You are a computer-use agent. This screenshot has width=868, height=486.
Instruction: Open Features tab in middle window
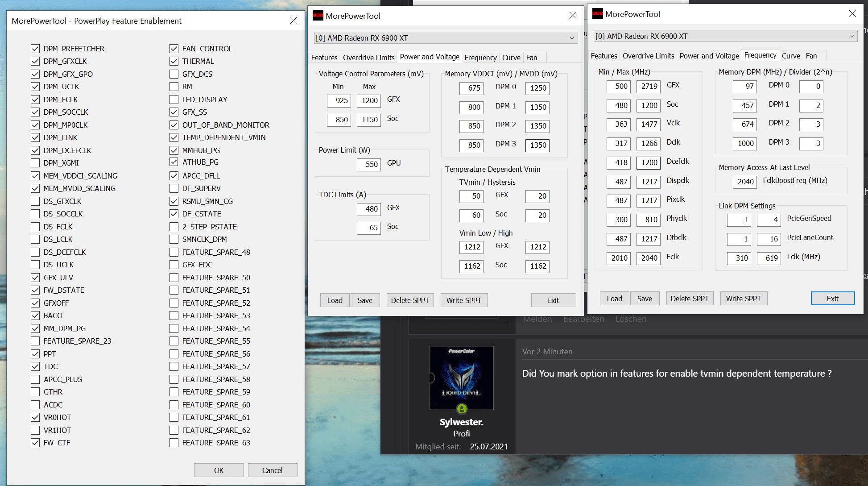click(324, 58)
